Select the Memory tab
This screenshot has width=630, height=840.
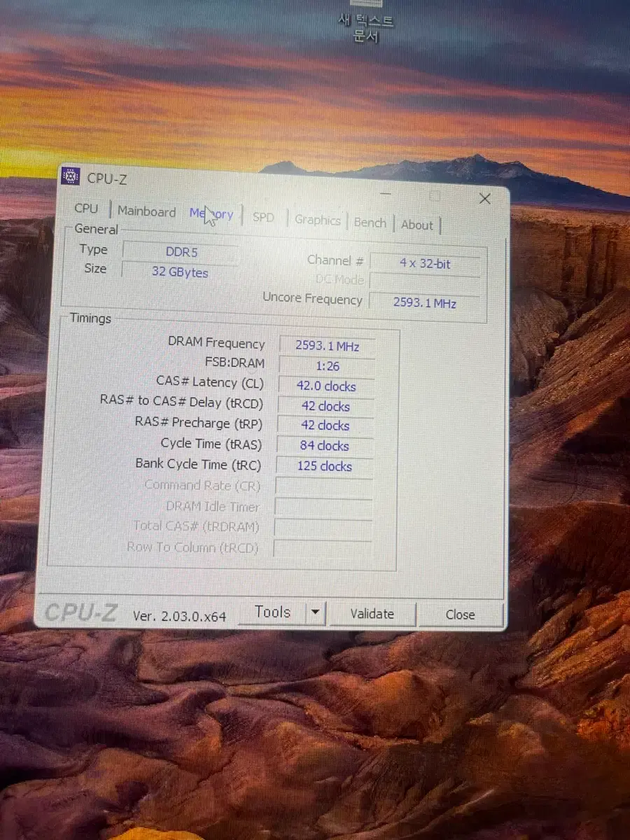(211, 214)
